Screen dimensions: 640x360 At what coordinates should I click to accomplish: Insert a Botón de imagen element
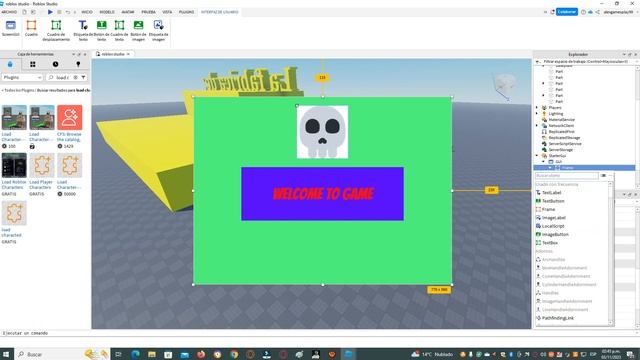[138, 30]
